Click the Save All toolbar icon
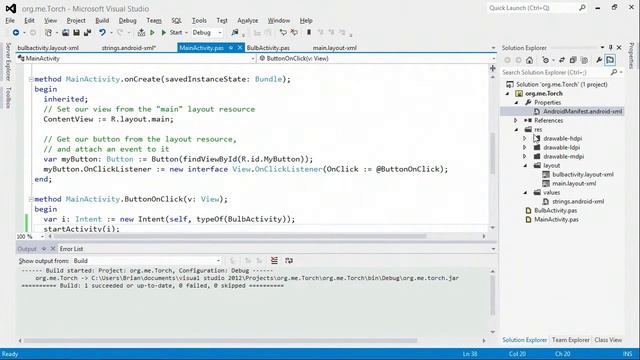Screen dimensions: 640x360 click(x=87, y=33)
